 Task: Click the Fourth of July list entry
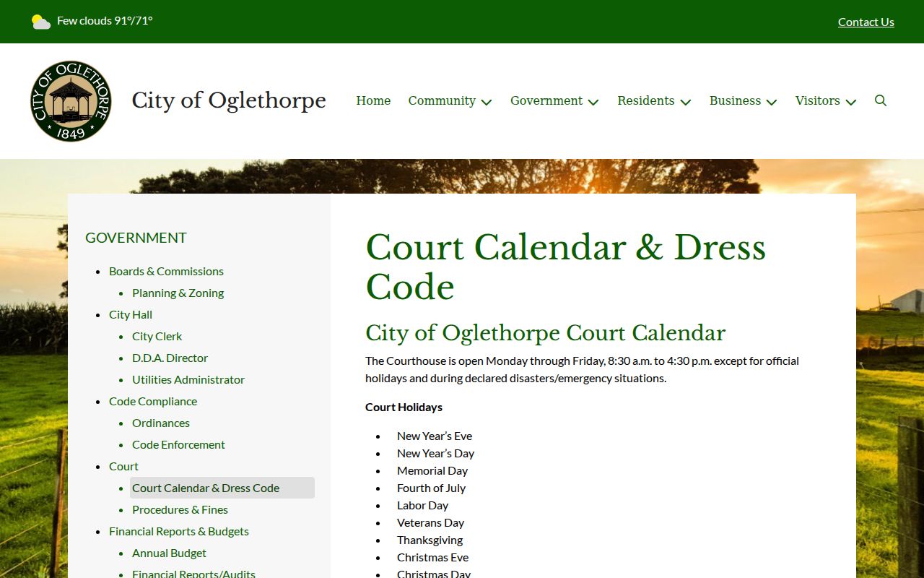pos(431,488)
